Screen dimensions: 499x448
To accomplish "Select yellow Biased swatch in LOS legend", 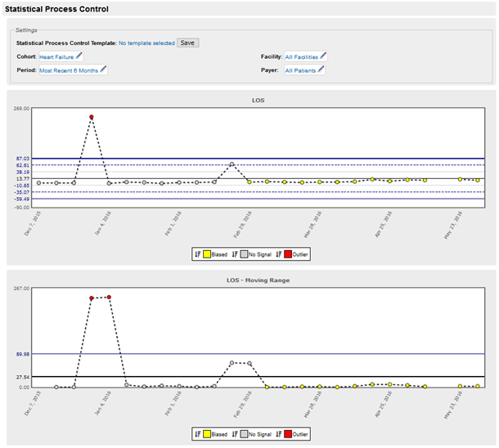I will (x=207, y=254).
